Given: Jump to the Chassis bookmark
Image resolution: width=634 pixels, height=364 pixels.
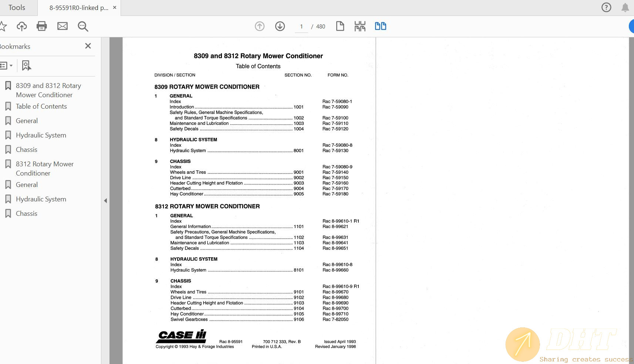Looking at the screenshot, I should point(26,149).
